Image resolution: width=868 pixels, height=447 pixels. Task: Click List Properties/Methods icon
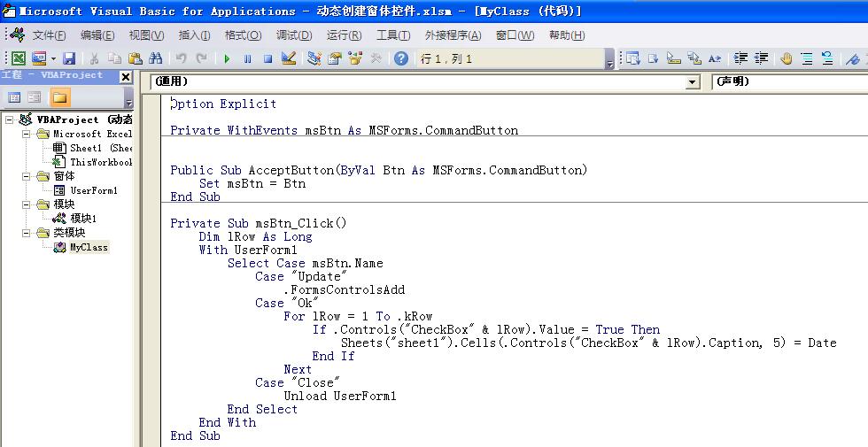pos(632,58)
